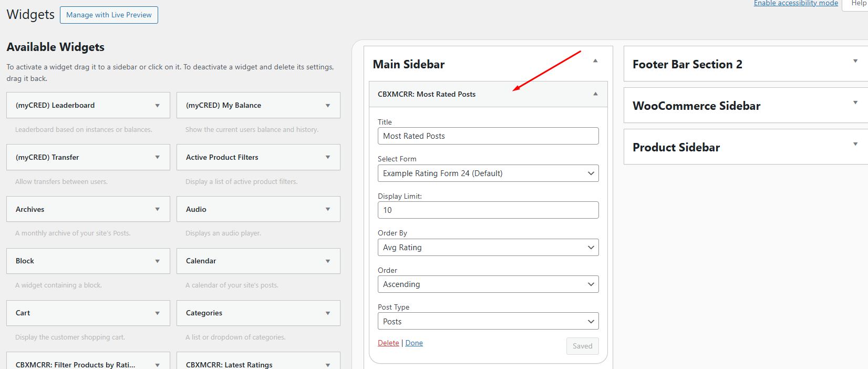Expand the Archives widget arrow
Screen dimensions: 868x369
point(157,209)
